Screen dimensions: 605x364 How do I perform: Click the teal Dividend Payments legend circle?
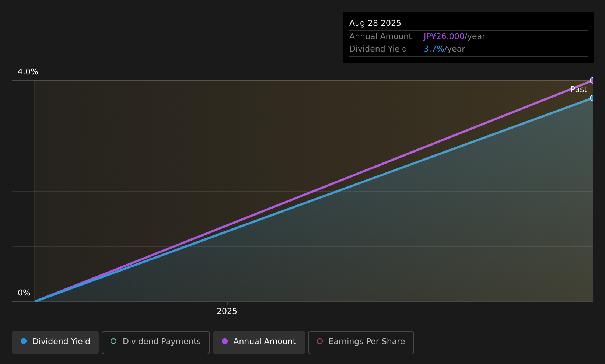[113, 341]
